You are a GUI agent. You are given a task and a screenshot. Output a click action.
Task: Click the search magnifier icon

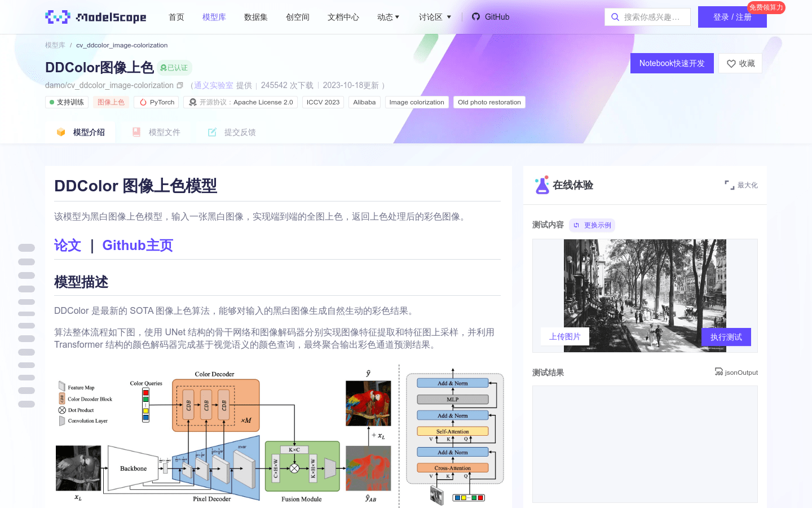(x=615, y=16)
